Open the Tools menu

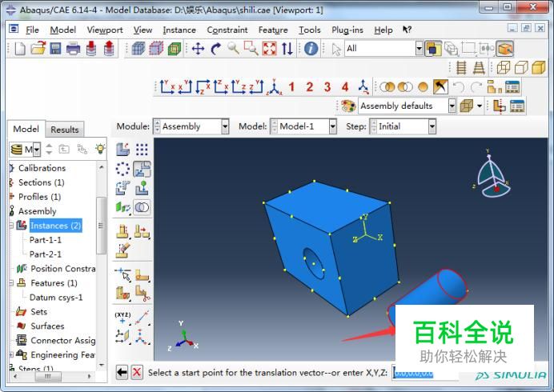[x=310, y=30]
